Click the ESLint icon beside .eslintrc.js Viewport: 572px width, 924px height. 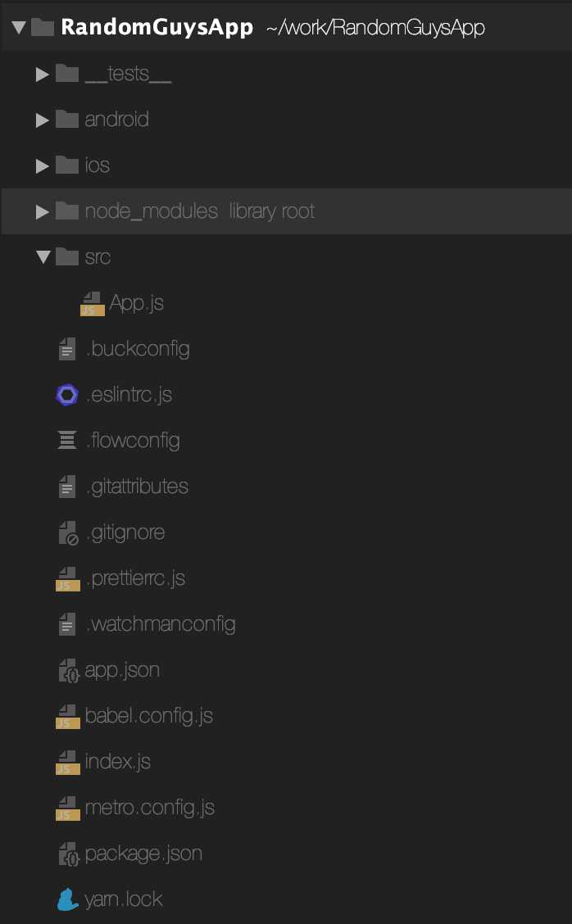pyautogui.click(x=67, y=395)
